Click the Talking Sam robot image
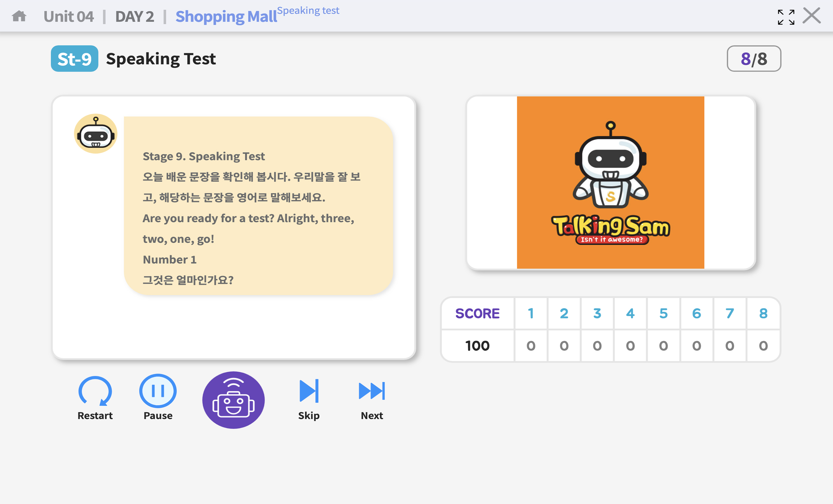The image size is (833, 504). click(610, 183)
